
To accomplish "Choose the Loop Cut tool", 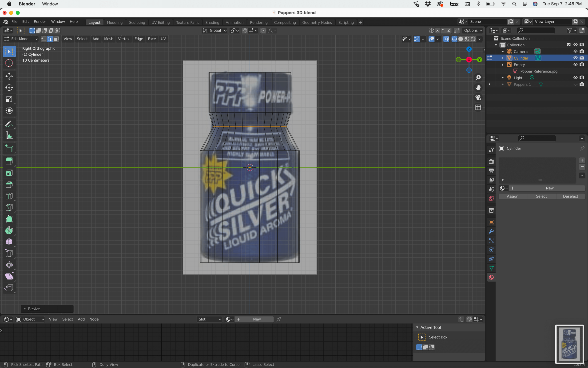I will click(x=9, y=196).
